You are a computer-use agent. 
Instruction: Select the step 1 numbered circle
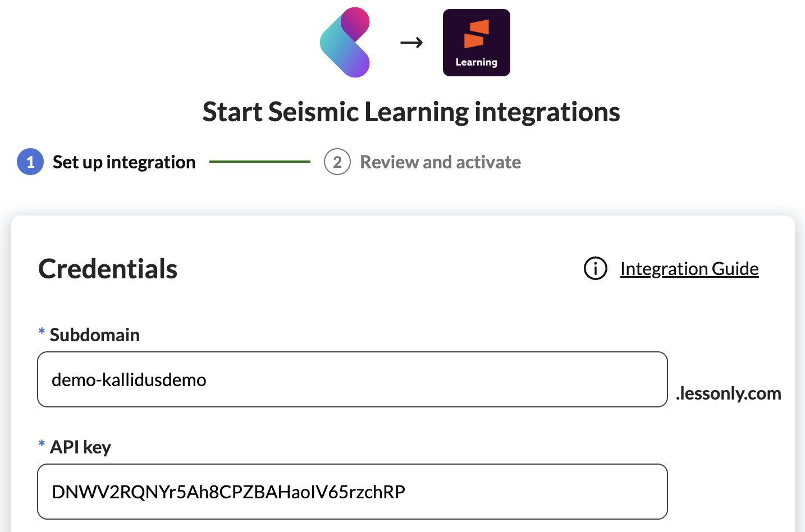click(x=30, y=162)
